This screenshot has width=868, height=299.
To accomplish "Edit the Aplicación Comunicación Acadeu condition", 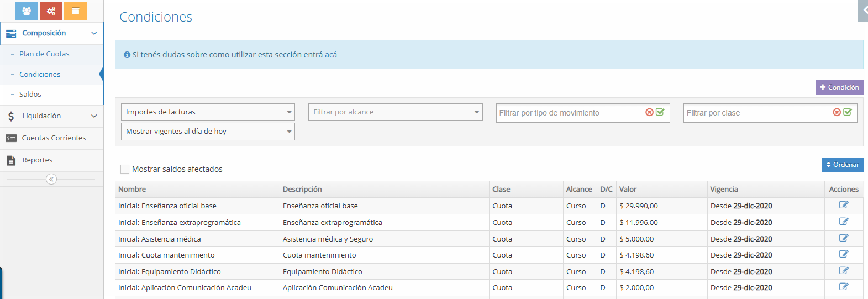I will point(843,287).
